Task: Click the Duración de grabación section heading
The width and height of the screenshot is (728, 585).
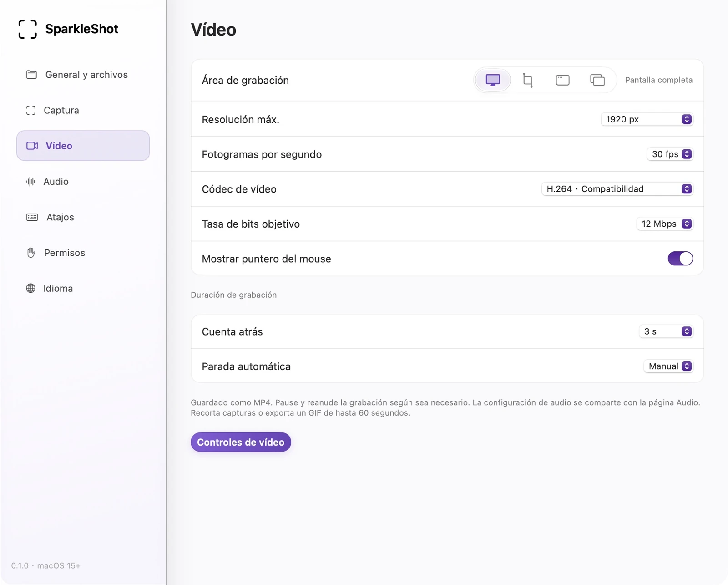Action: coord(233,295)
